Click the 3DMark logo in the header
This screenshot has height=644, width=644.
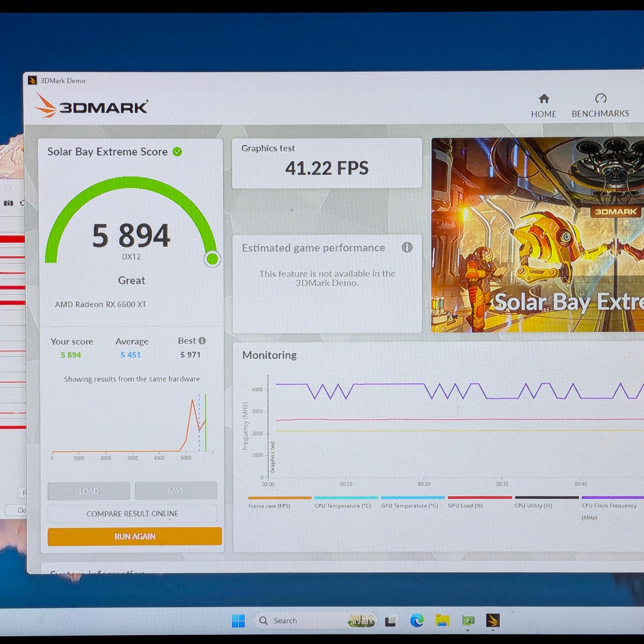[x=91, y=106]
